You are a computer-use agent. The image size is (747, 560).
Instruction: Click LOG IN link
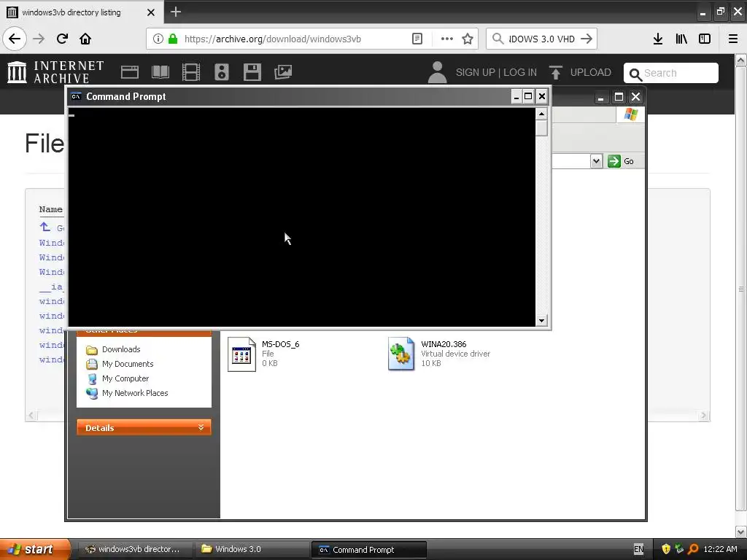click(x=520, y=72)
